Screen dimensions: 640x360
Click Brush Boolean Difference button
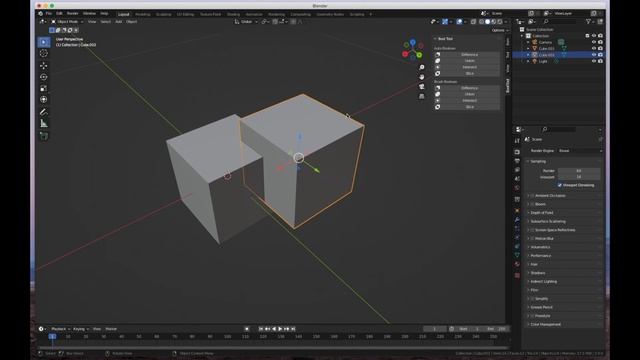click(x=470, y=88)
